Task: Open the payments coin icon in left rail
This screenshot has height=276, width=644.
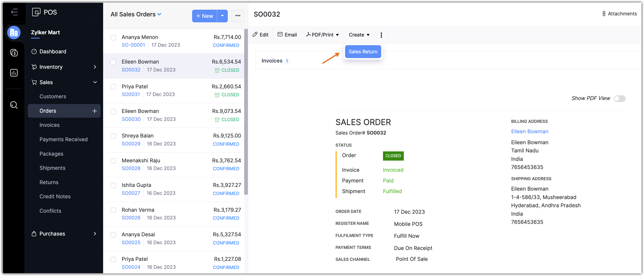Action: pos(14,53)
